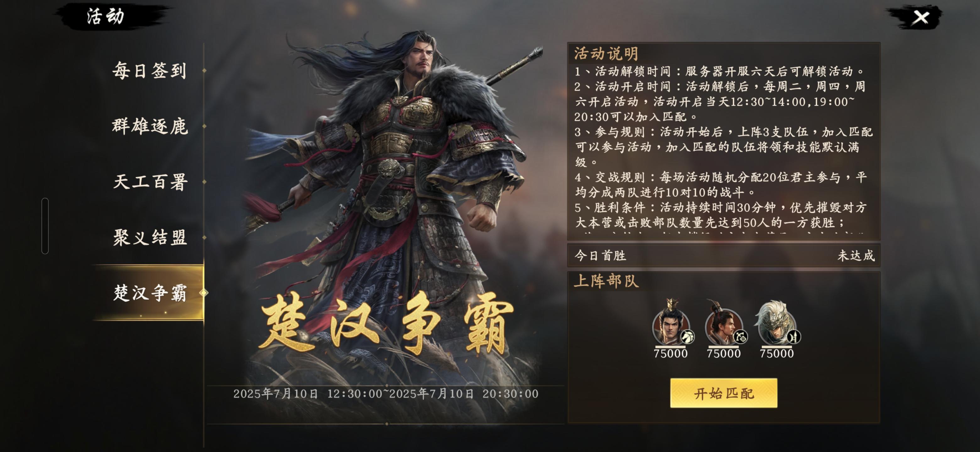
Task: Click the spear troop icon on third general
Action: pyautogui.click(x=794, y=336)
